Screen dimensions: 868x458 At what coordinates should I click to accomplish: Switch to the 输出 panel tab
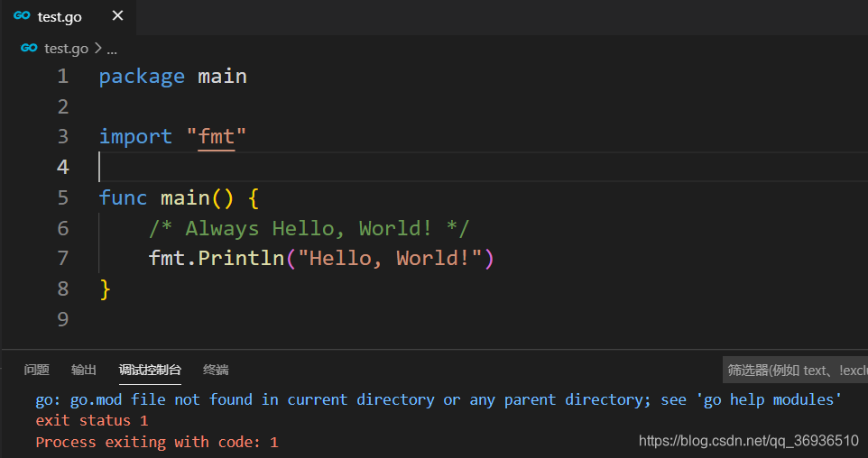click(x=84, y=370)
